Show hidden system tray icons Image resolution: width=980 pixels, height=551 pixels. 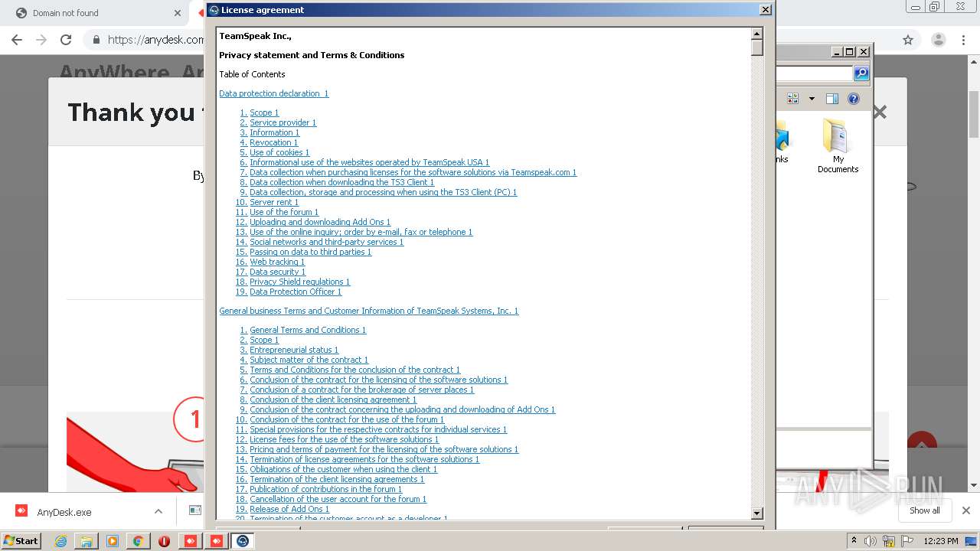(854, 541)
